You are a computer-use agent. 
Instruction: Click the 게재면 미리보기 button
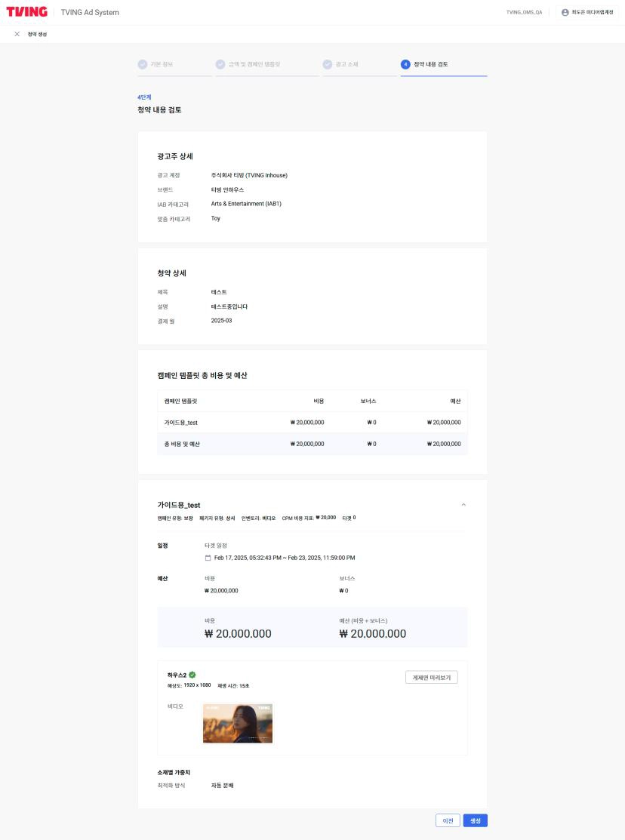[x=431, y=677]
